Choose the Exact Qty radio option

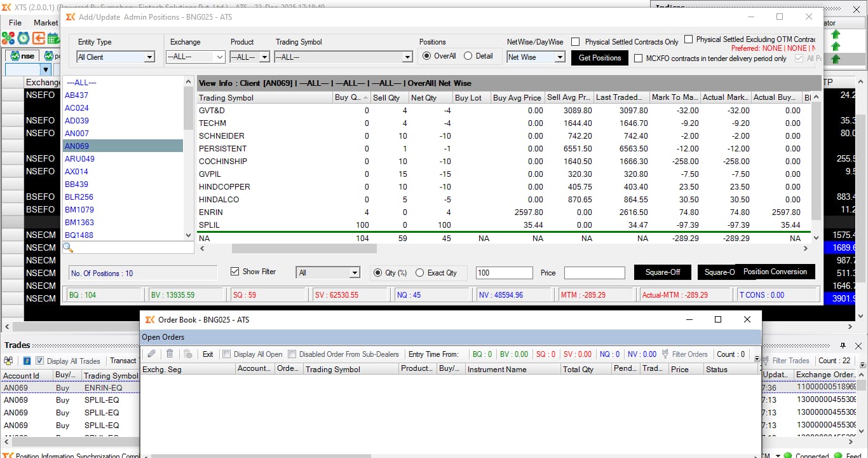pos(419,273)
